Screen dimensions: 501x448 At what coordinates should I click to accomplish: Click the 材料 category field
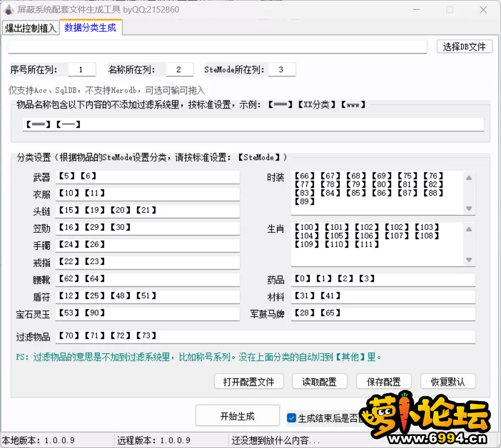point(383,297)
